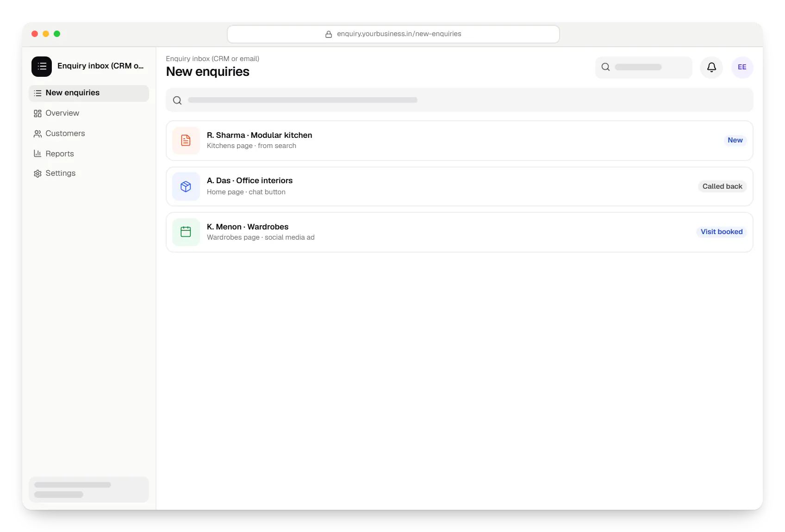Click the New status badge on R. Sharma
This screenshot has height=532, width=785.
[x=735, y=140]
